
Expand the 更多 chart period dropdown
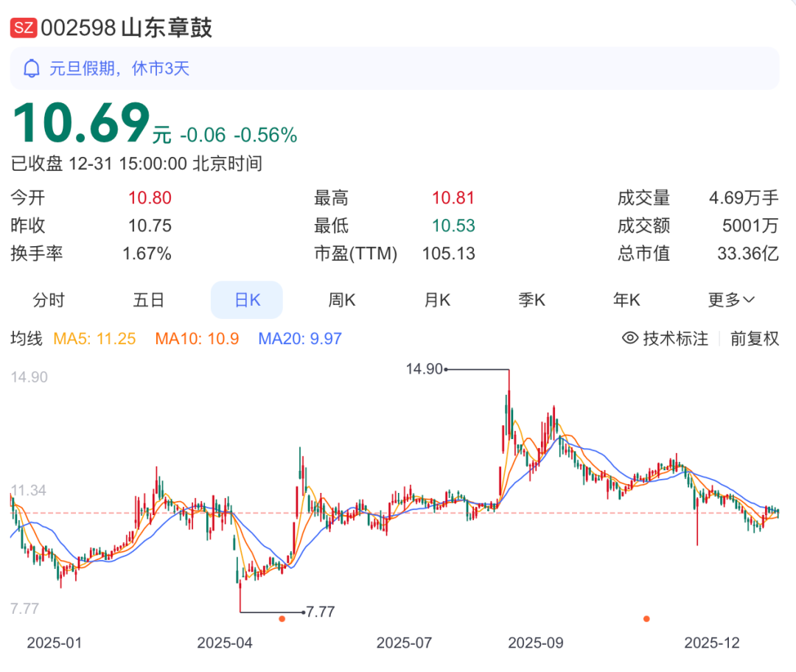[731, 300]
